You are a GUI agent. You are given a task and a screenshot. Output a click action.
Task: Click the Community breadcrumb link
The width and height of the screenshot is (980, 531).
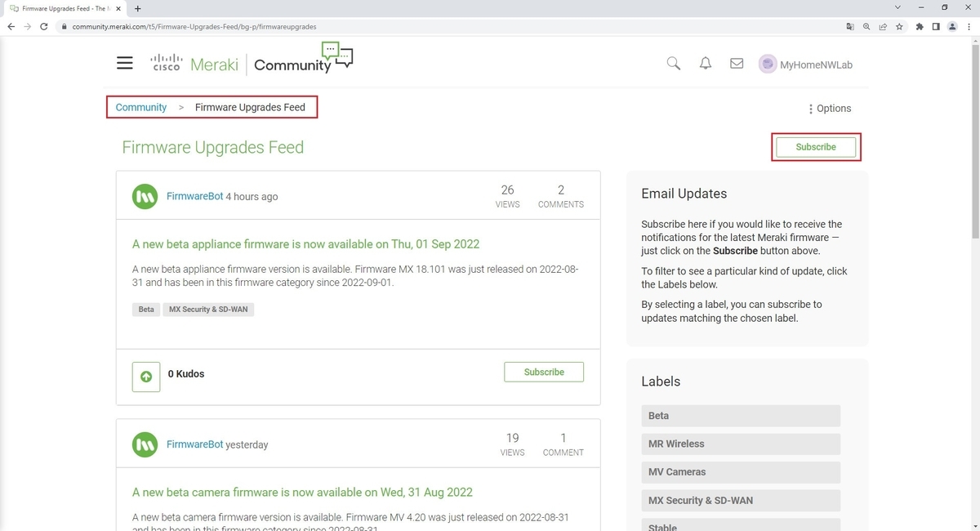pyautogui.click(x=141, y=107)
